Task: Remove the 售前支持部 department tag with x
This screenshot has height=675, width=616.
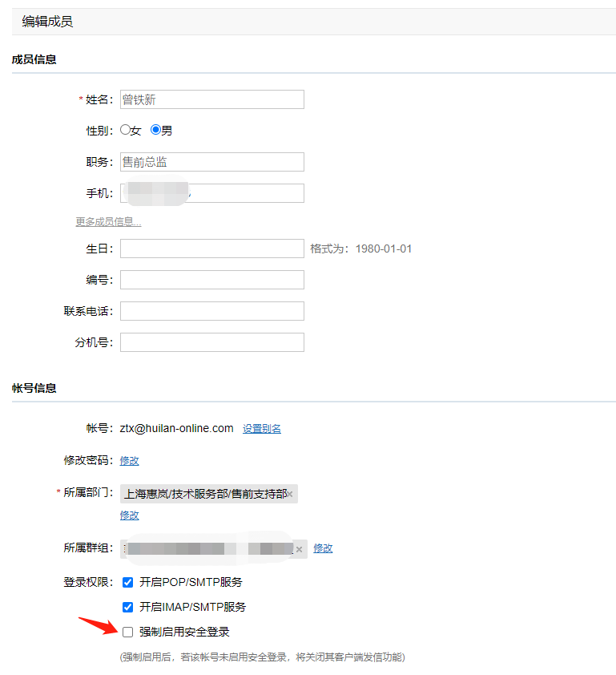Action: (x=291, y=495)
